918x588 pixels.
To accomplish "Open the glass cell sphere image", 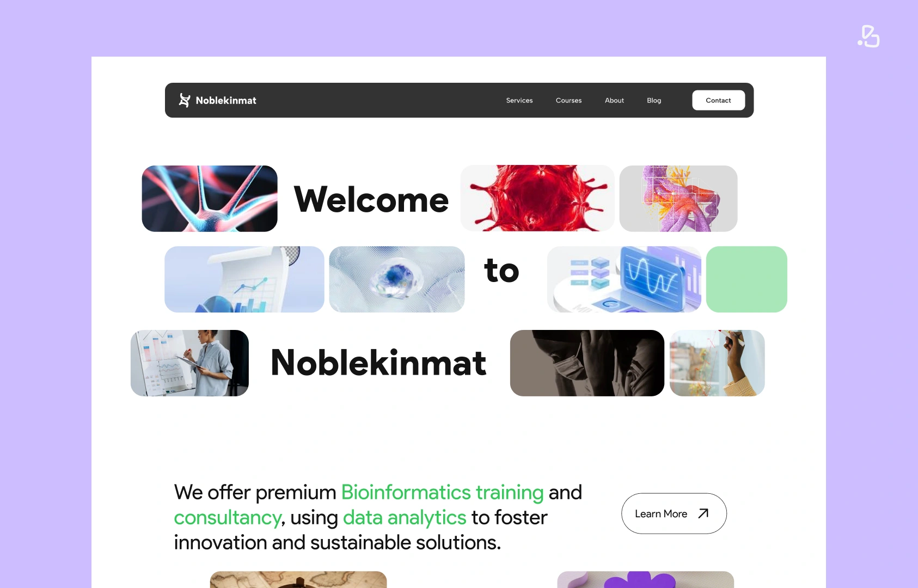I will tap(397, 279).
